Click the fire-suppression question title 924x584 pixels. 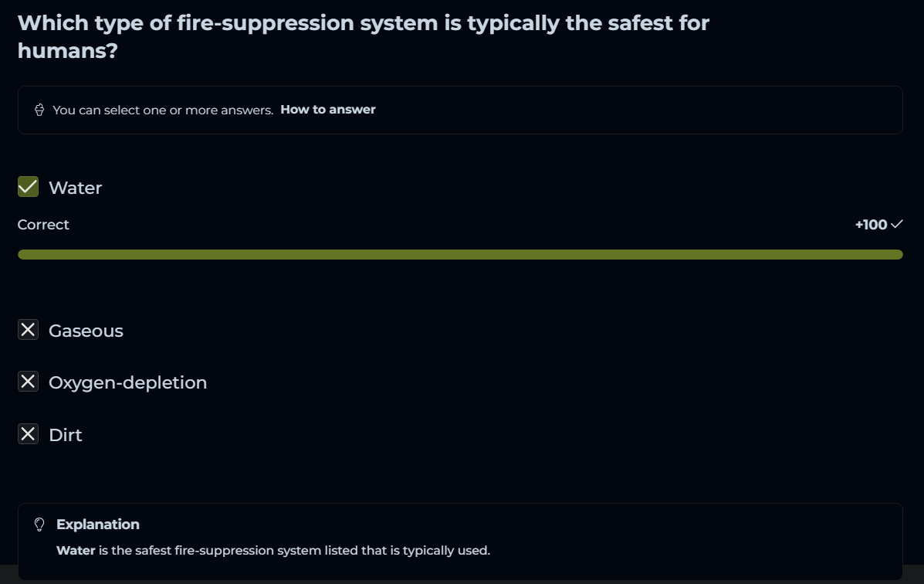pos(363,36)
